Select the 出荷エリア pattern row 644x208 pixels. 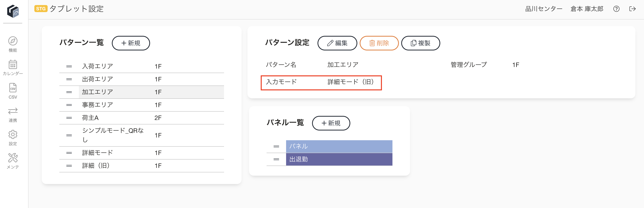[141, 79]
